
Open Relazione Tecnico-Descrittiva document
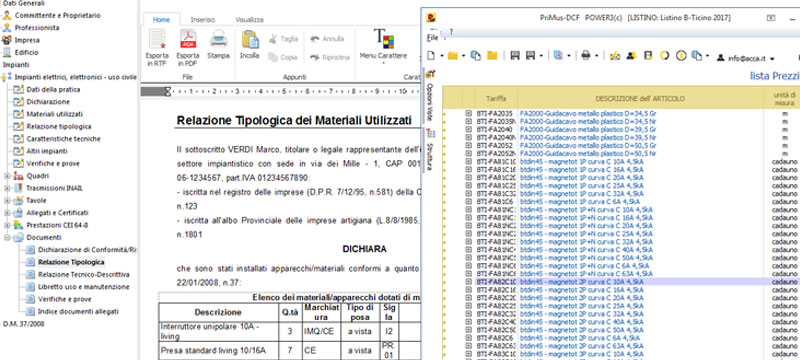click(x=84, y=274)
